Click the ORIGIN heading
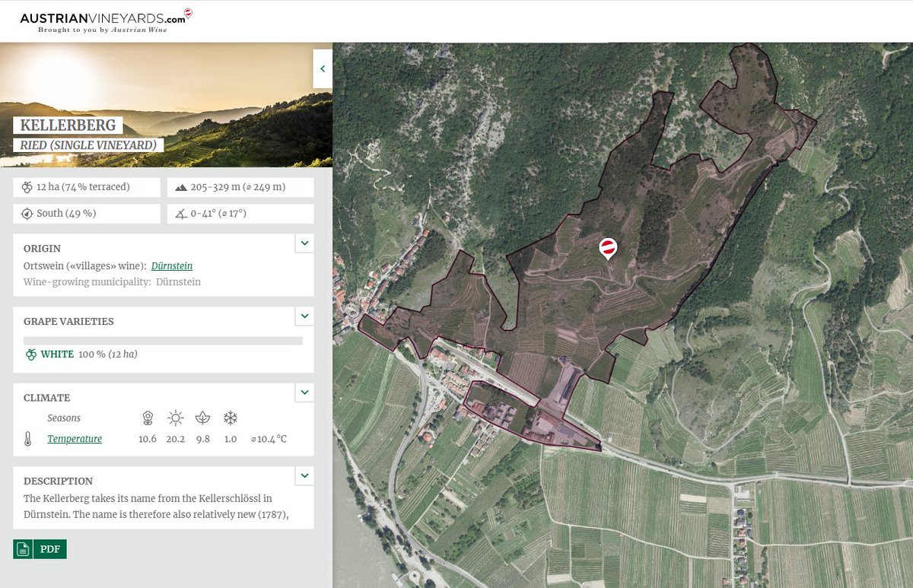The width and height of the screenshot is (913, 588). (x=43, y=248)
